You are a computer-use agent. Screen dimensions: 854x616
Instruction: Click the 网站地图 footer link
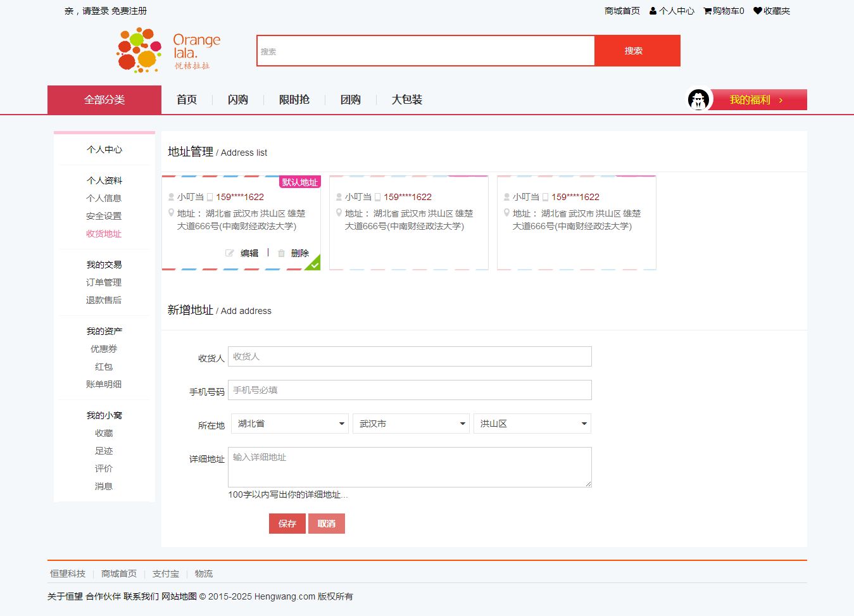point(179,596)
